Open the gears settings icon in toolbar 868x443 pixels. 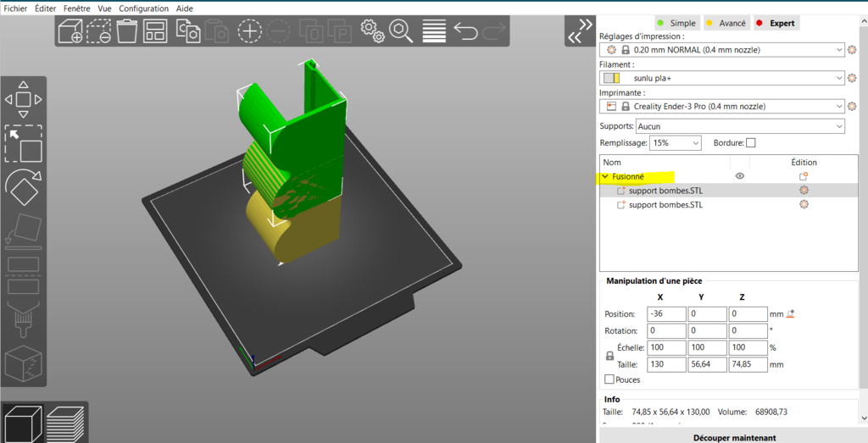click(373, 31)
